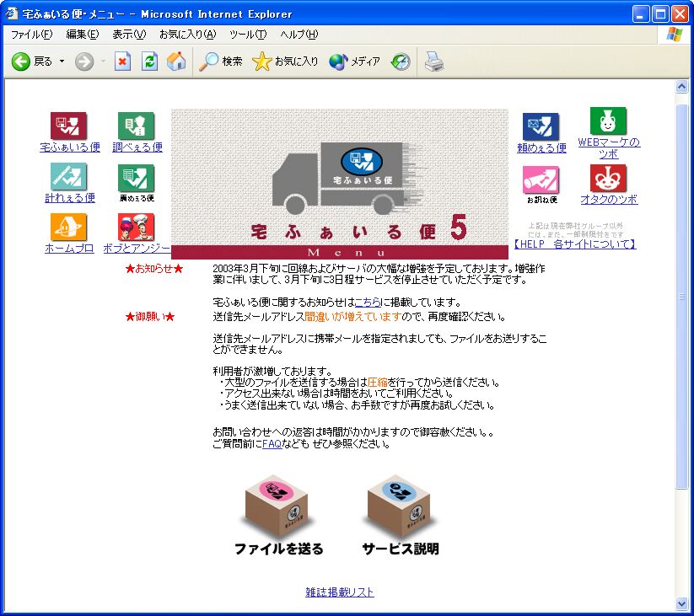Expand the Back button history dropdown arrow

[x=62, y=62]
